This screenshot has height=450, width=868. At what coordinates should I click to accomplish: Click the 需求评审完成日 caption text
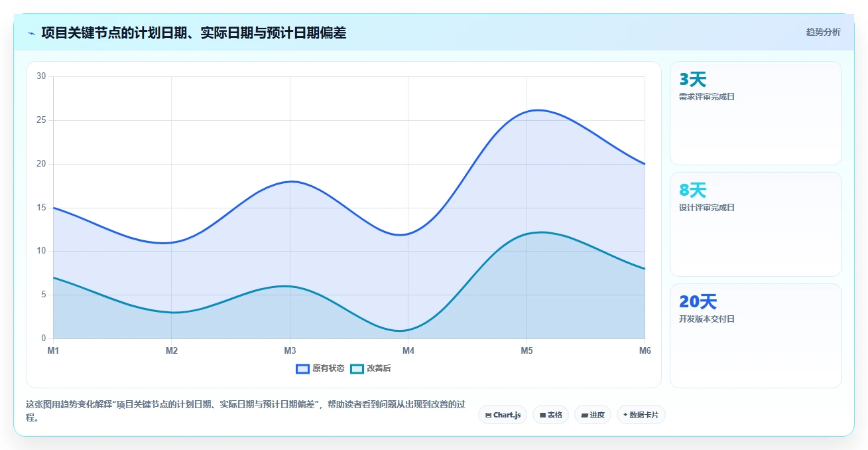click(x=707, y=97)
